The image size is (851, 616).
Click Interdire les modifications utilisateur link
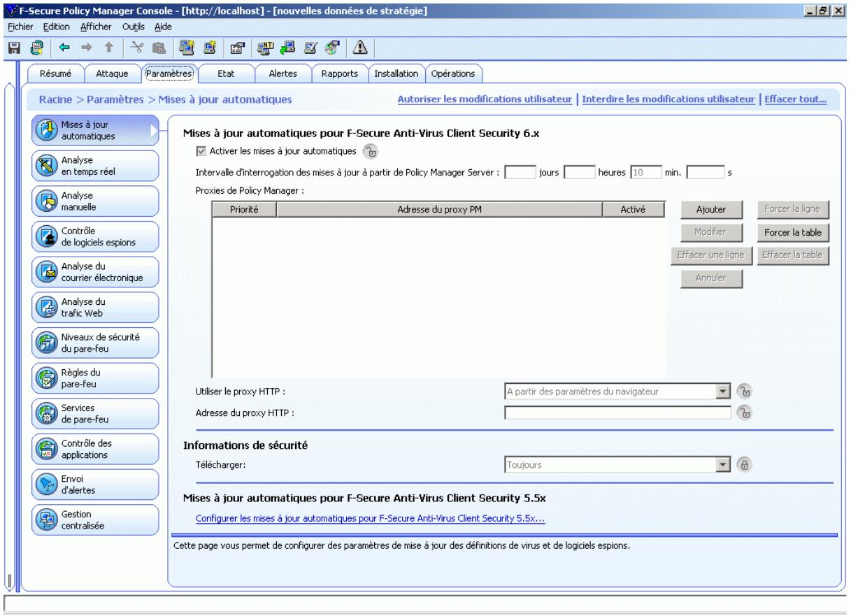pyautogui.click(x=669, y=99)
